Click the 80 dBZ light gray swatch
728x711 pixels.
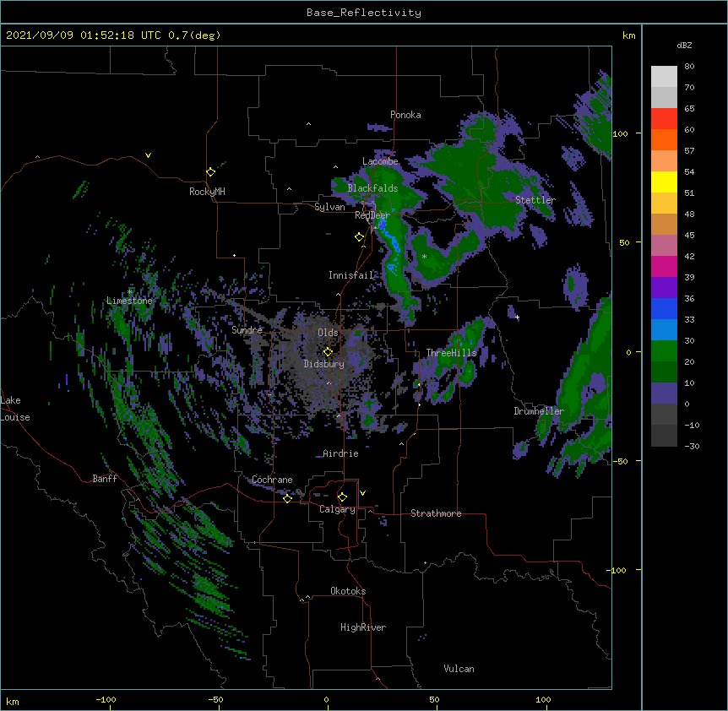point(664,76)
